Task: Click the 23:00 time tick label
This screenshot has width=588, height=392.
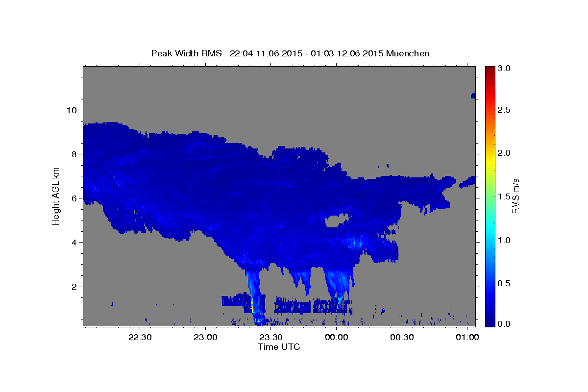Action: coord(206,337)
